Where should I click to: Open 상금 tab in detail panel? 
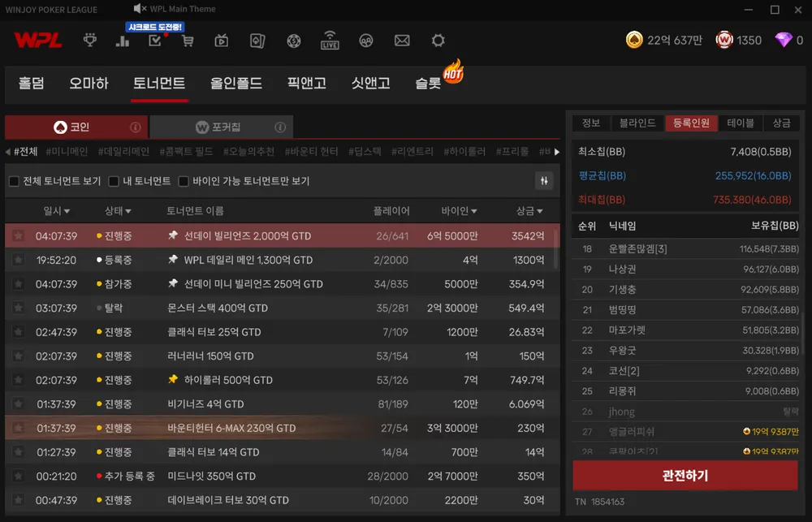click(781, 123)
